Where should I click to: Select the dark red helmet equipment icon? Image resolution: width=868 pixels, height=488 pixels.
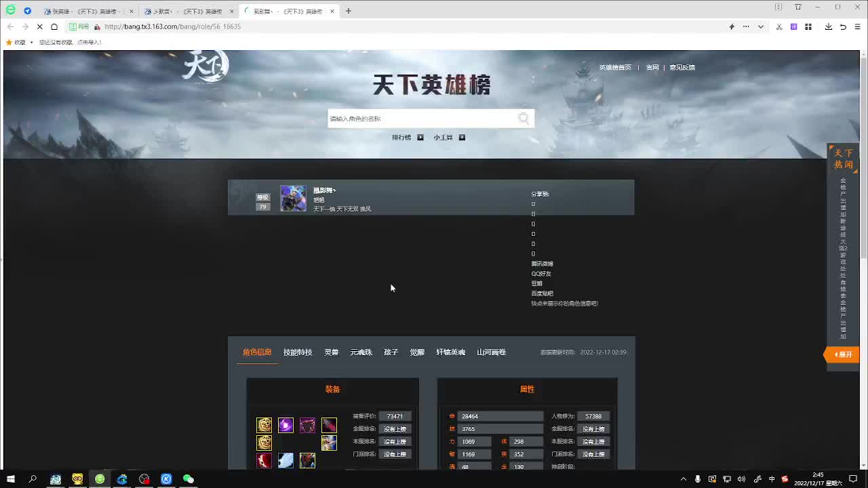[307, 461]
